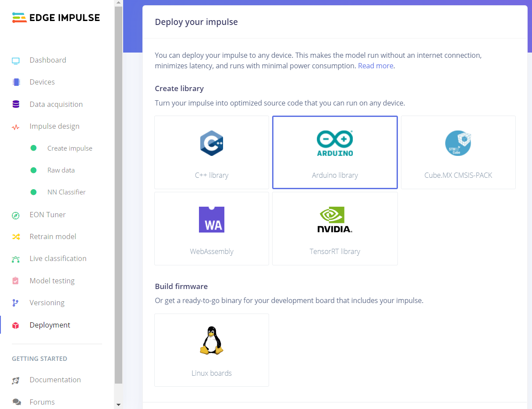Click the Build firmware heading
The image size is (532, 409).
tap(181, 286)
